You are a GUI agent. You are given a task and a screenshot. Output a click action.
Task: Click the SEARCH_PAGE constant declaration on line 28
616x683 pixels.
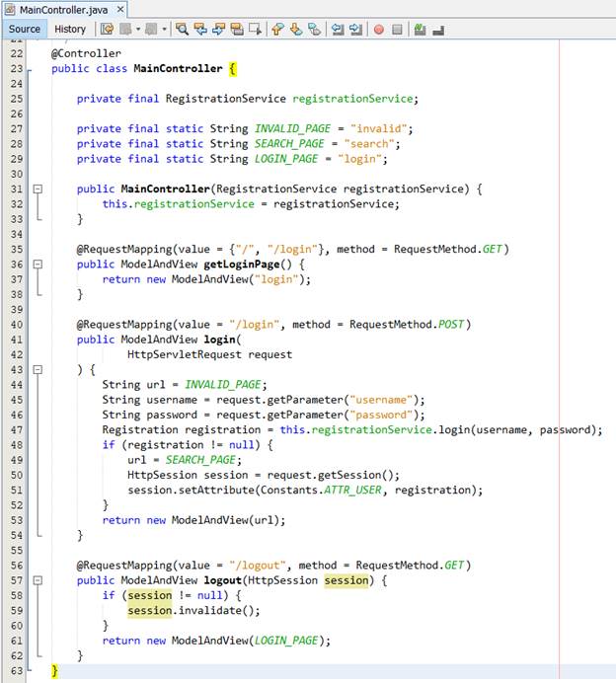pos(289,144)
